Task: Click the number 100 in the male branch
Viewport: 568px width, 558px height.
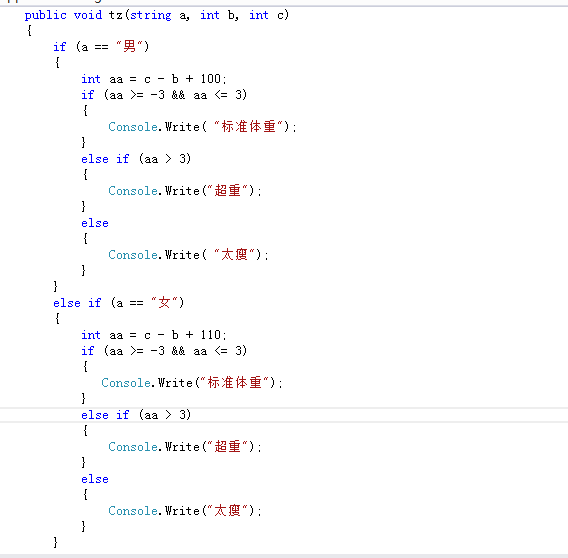Action: [211, 79]
